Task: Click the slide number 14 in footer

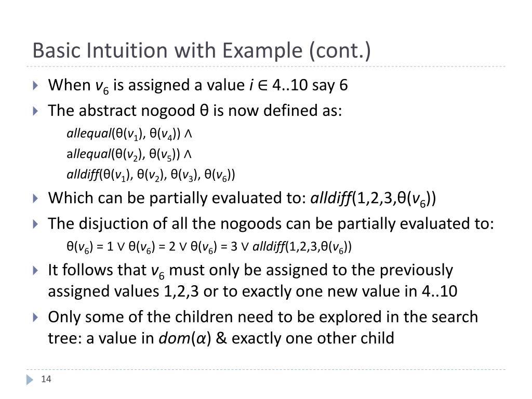Action: (x=46, y=379)
